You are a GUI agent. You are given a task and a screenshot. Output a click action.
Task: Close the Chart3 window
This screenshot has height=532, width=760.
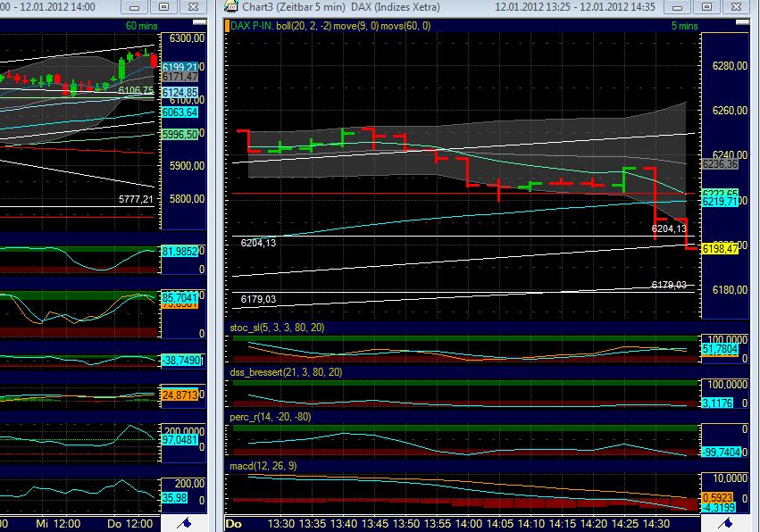pyautogui.click(x=736, y=7)
